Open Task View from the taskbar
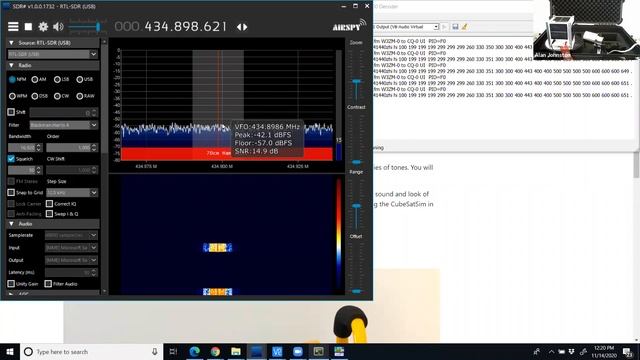Image resolution: width=640 pixels, height=360 pixels. tap(173, 352)
